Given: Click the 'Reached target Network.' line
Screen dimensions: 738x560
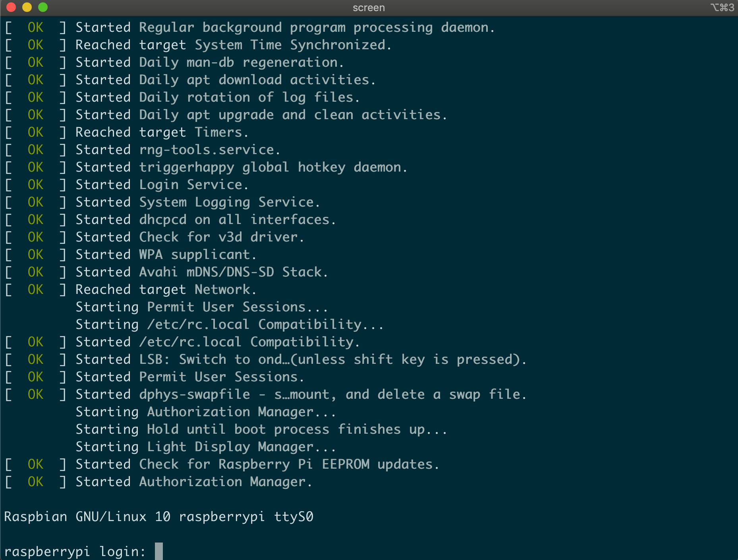Looking at the screenshot, I should pos(166,290).
